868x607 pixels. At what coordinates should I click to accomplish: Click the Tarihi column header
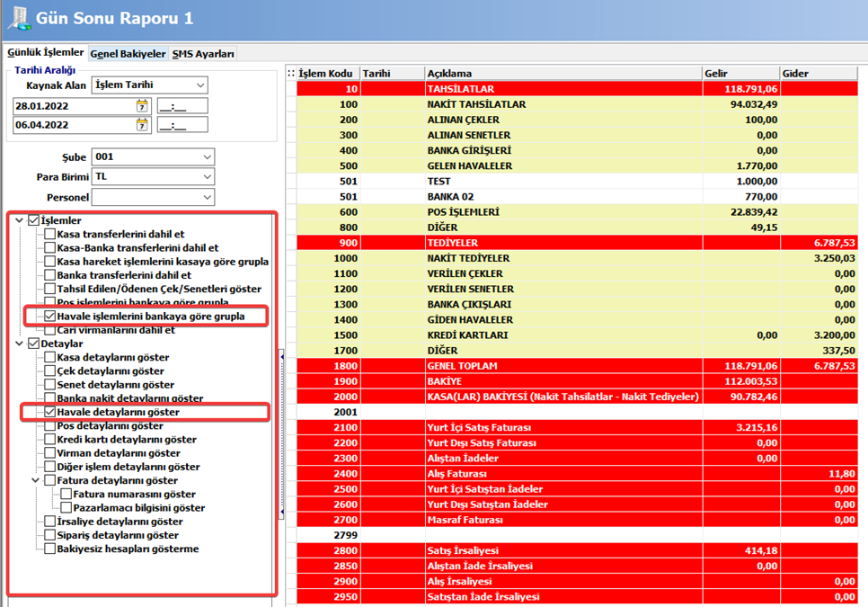(x=393, y=73)
